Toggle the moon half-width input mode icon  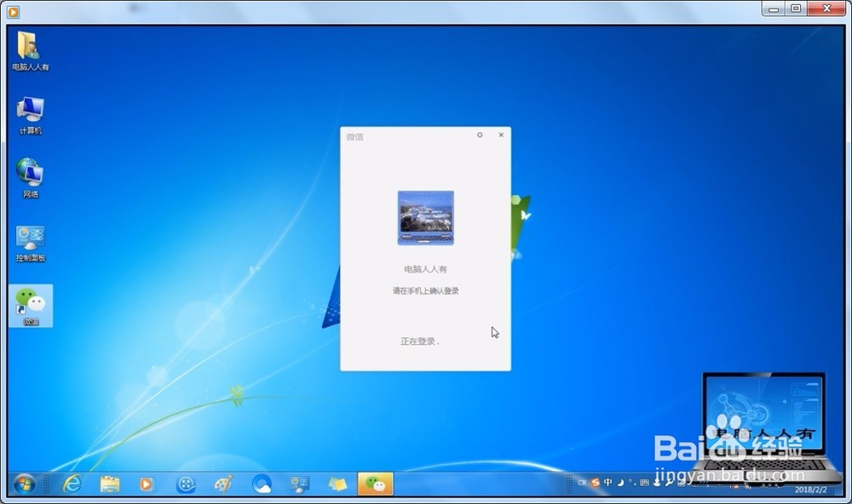click(x=620, y=482)
